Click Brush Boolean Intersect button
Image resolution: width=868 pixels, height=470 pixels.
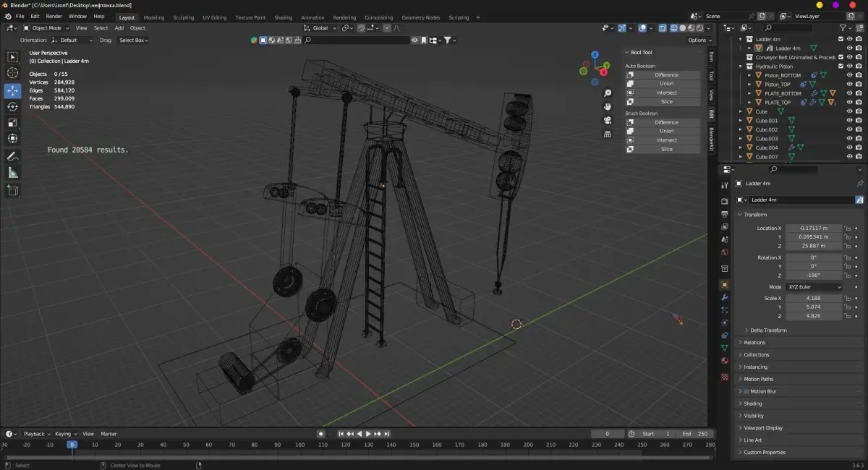(663, 140)
